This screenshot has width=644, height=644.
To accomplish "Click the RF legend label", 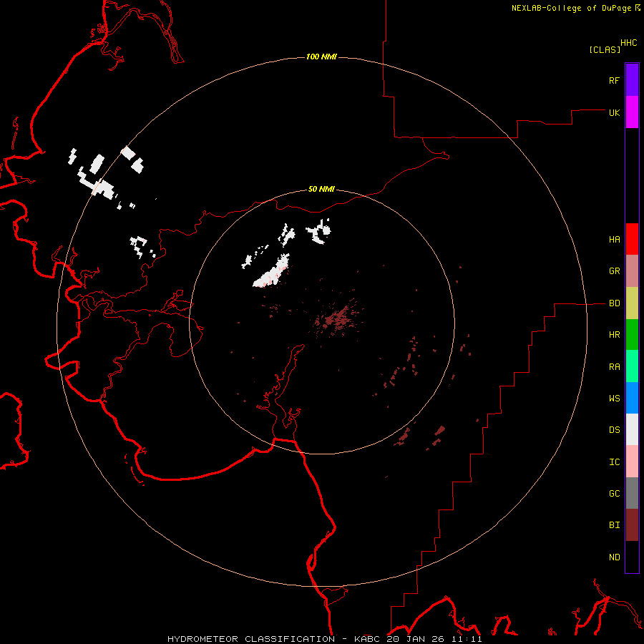I will point(614,80).
